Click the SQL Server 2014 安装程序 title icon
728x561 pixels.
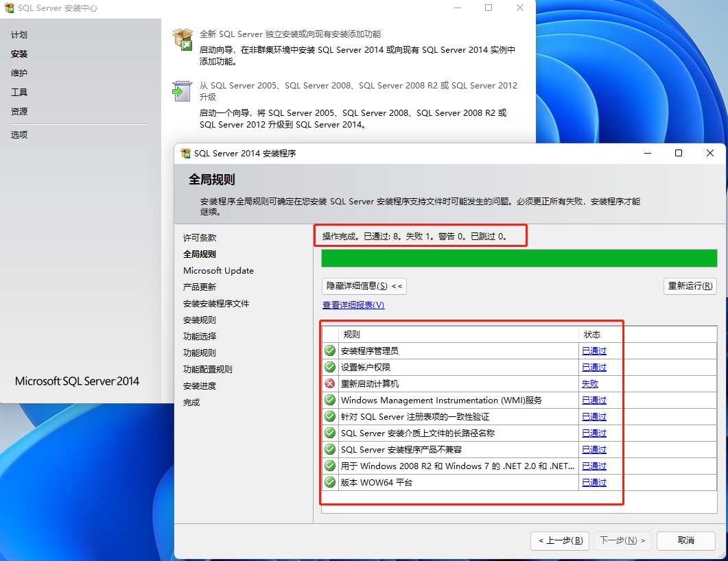pos(186,153)
